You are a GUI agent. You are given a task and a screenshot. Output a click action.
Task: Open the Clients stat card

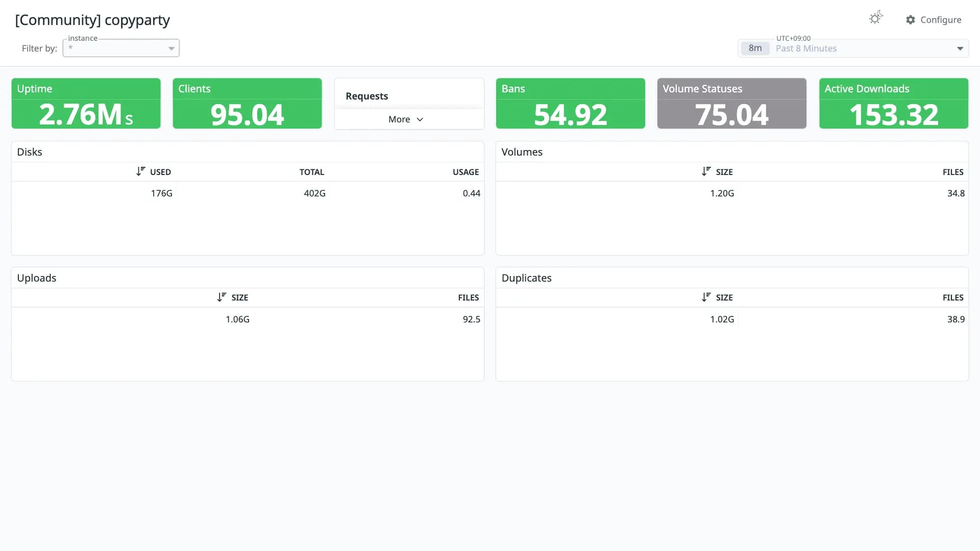[x=247, y=103]
